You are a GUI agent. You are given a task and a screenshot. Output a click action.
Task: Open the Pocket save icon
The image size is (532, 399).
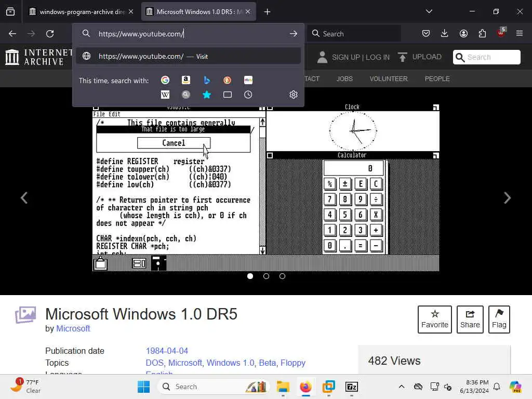point(426,33)
